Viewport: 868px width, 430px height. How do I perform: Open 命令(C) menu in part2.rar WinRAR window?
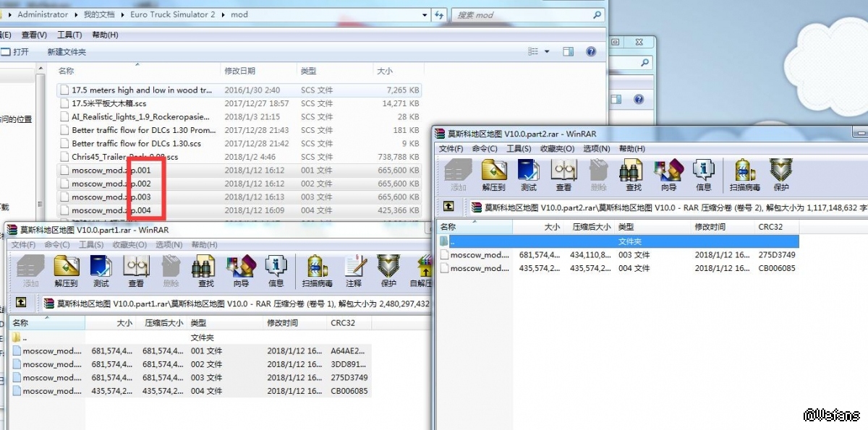point(485,149)
